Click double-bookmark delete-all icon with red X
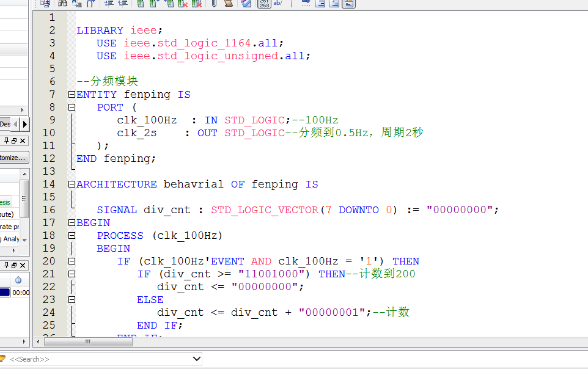 coord(197,3)
